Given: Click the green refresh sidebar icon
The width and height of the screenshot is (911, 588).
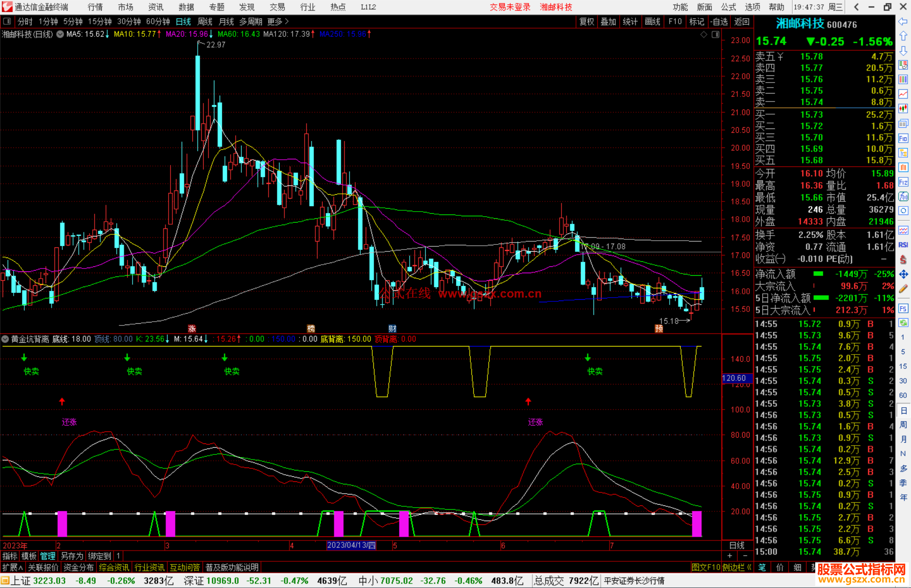Looking at the screenshot, I should [x=903, y=323].
